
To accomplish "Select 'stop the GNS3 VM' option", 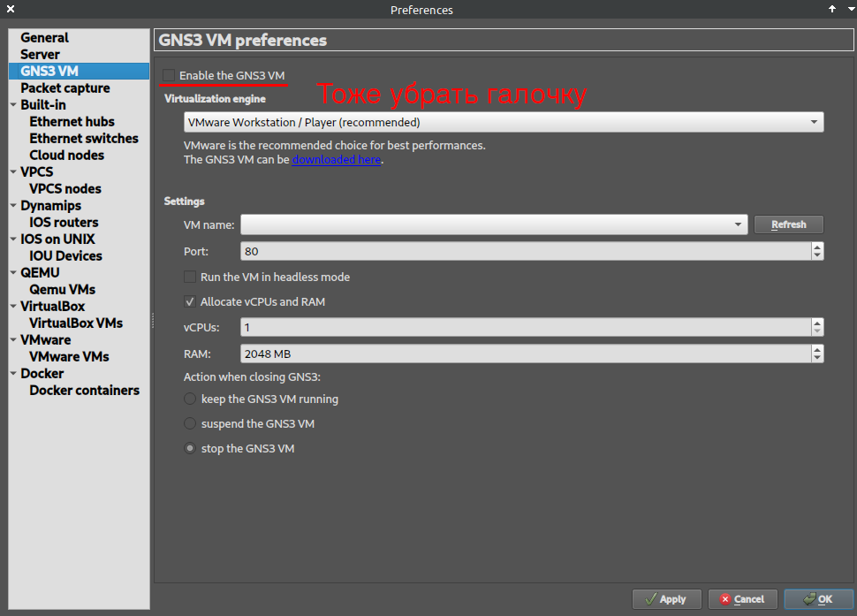I will pyautogui.click(x=190, y=449).
